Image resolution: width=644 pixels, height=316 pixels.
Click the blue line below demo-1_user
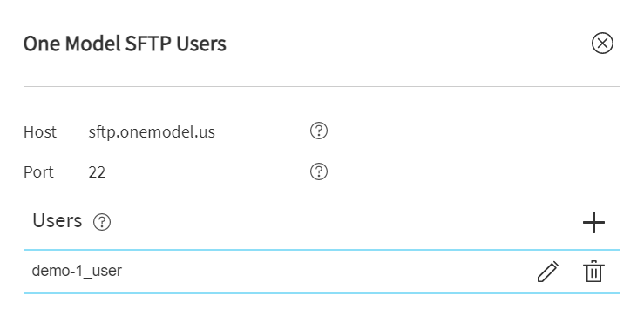click(x=322, y=293)
